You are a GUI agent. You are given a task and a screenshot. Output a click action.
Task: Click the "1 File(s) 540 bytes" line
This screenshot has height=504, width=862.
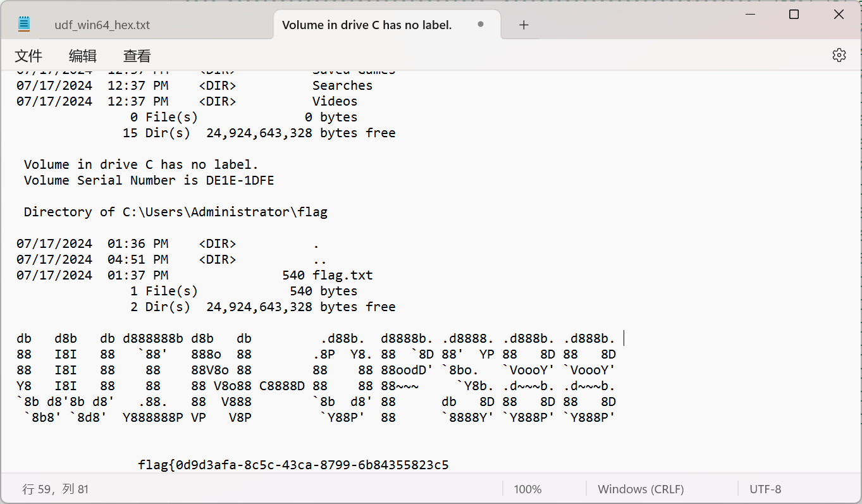coord(244,291)
